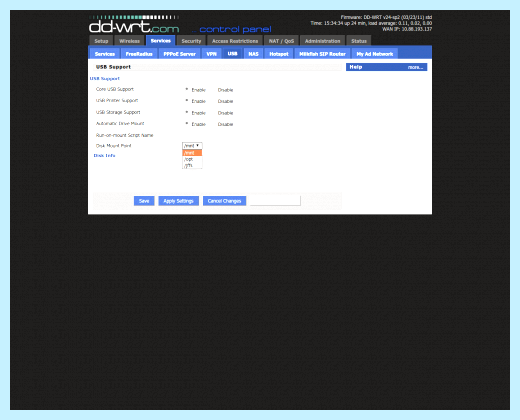520x420 pixels.
Task: Open the Setup main tab
Action: click(x=101, y=41)
